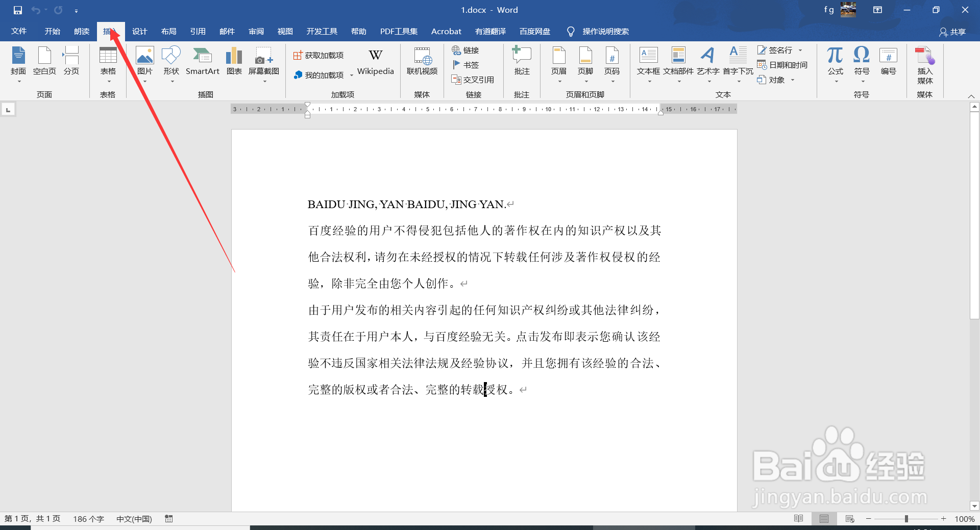Undo the last action
980x530 pixels.
36,10
